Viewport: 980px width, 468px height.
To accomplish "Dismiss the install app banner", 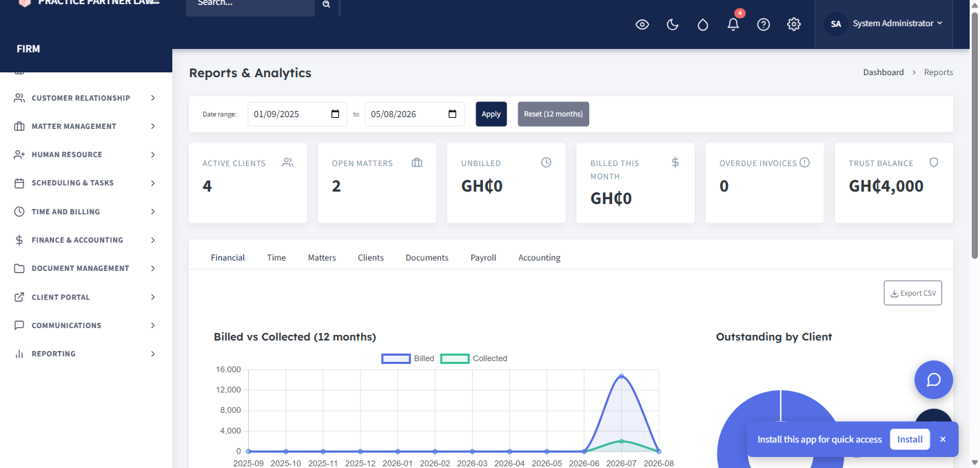I will tap(943, 439).
